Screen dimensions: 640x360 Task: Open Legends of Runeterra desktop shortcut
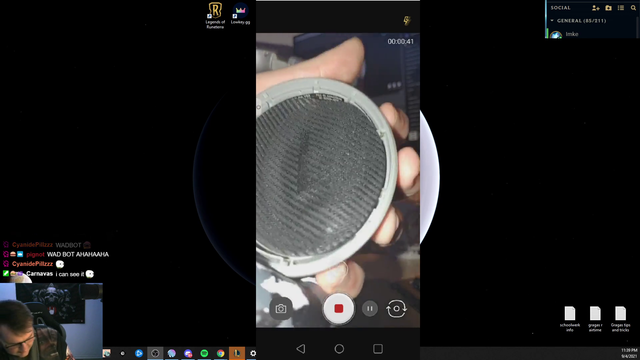tap(215, 16)
